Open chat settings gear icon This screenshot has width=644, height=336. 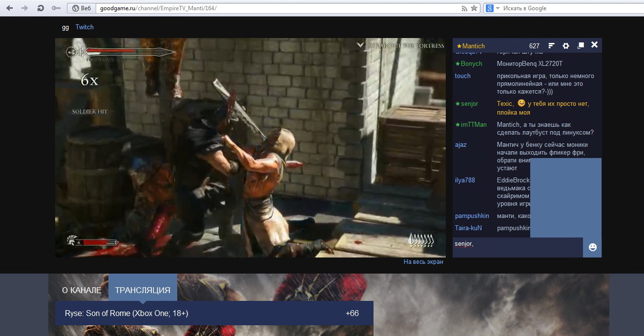[x=566, y=46]
